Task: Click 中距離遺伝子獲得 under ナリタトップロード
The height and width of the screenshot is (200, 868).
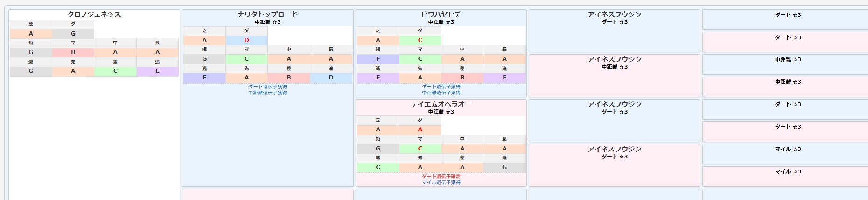Action: [267, 93]
